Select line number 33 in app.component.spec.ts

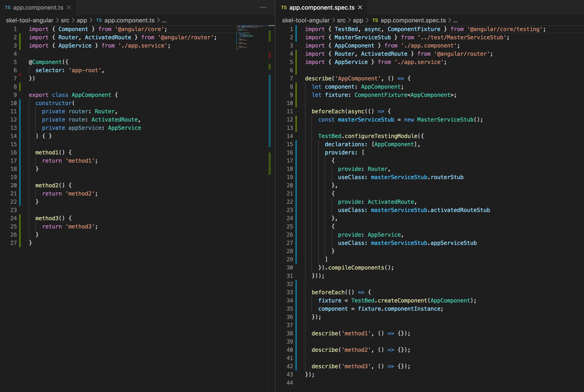point(290,292)
